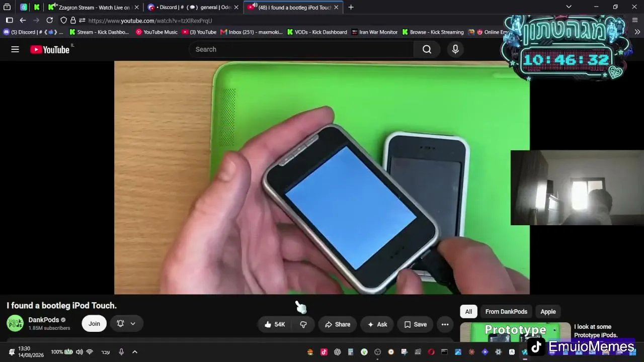
Task: Open the DankPods channel name link
Action: point(44,320)
